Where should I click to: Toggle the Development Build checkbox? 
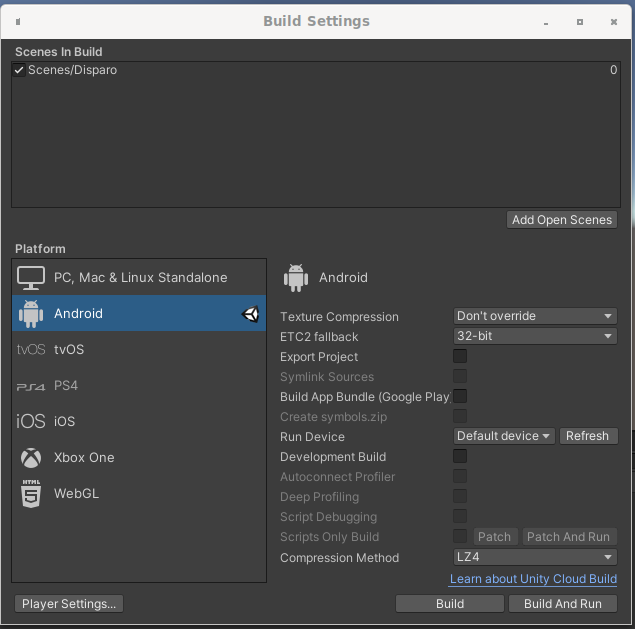(x=460, y=456)
